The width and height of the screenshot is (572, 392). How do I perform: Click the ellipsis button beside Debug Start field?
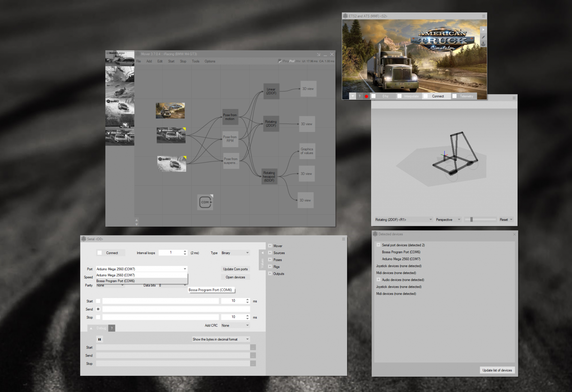click(x=253, y=347)
